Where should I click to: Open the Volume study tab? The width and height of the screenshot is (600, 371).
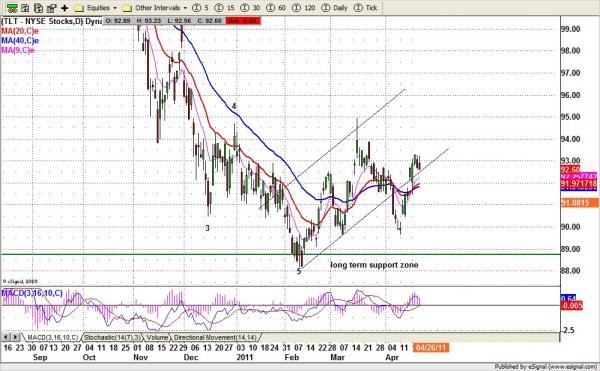click(157, 337)
